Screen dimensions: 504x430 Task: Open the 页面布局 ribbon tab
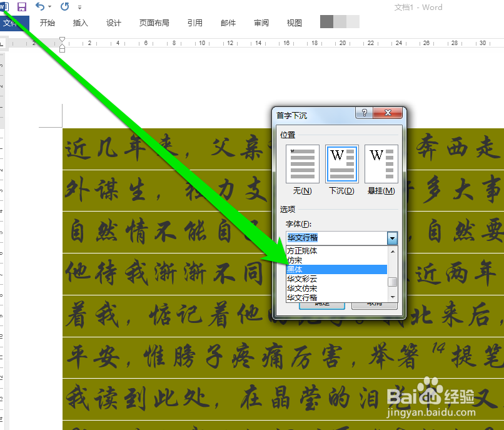point(154,23)
